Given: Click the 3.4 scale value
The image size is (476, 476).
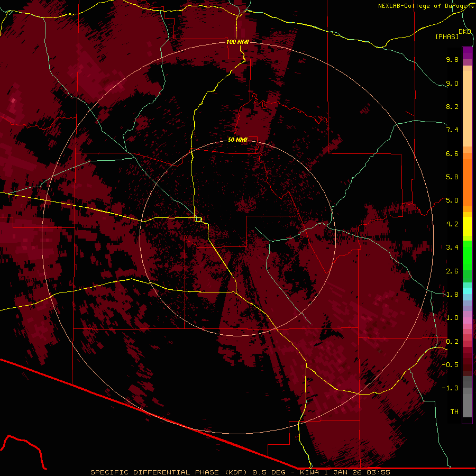Looking at the screenshot, I should [452, 248].
